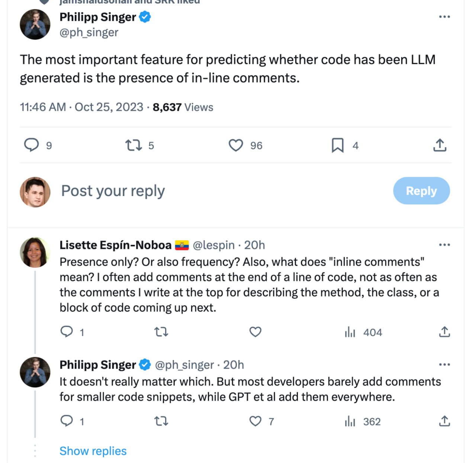View analytics of Philipp's reply with 362 views
Screen dimensions: 476x463
tap(350, 421)
